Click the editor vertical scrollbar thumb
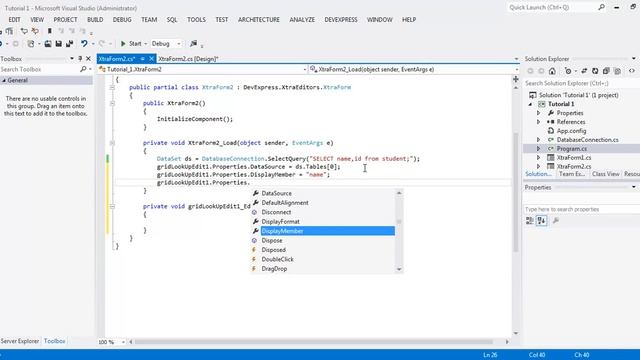Screen dimensions: 640x360 [x=516, y=192]
